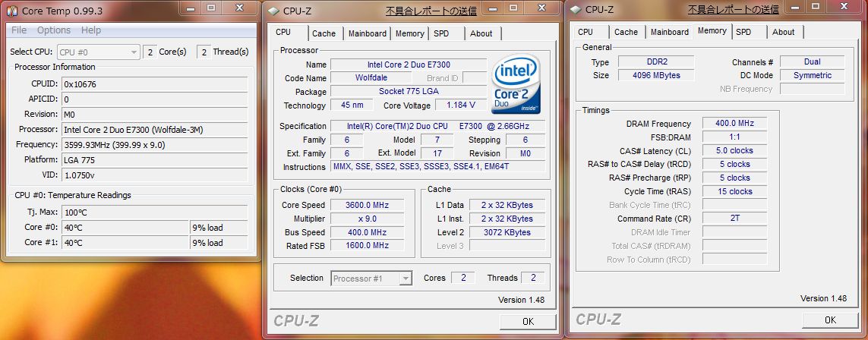Switch to Cache tab in middle CPU-Z

point(324,33)
